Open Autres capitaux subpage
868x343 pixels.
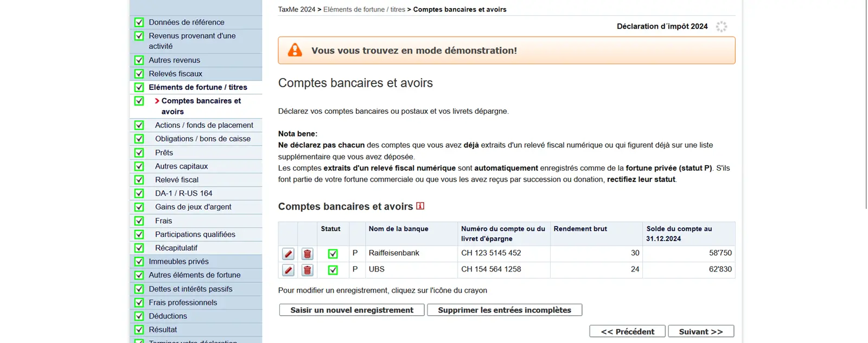click(x=181, y=166)
